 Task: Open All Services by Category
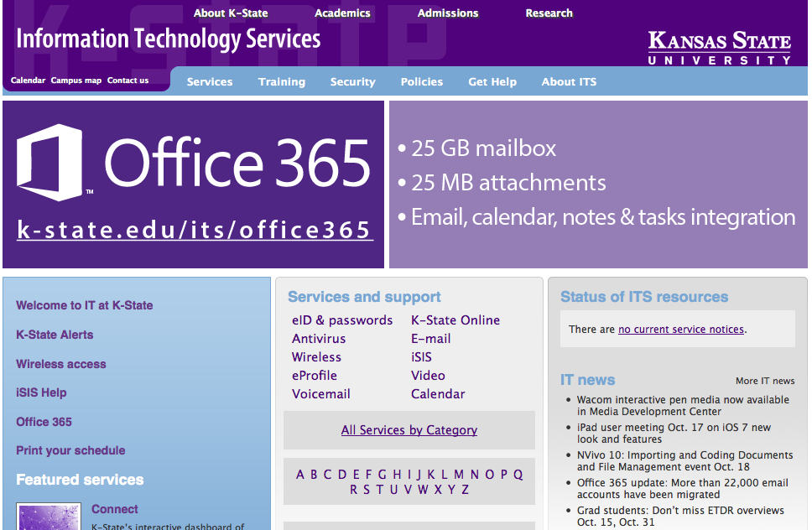409,430
